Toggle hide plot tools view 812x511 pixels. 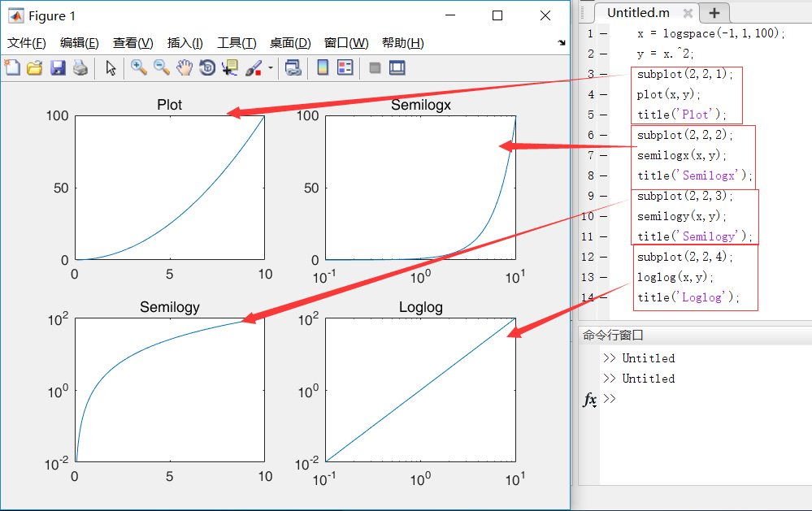tap(374, 68)
